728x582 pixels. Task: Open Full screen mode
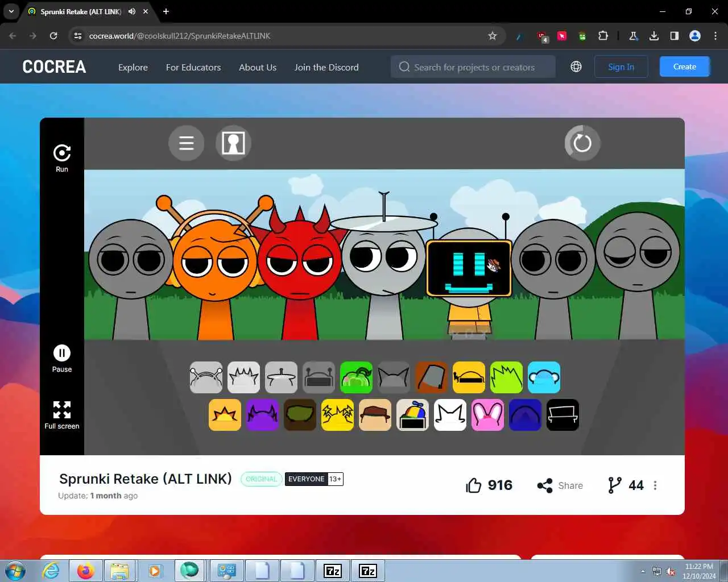[62, 410]
